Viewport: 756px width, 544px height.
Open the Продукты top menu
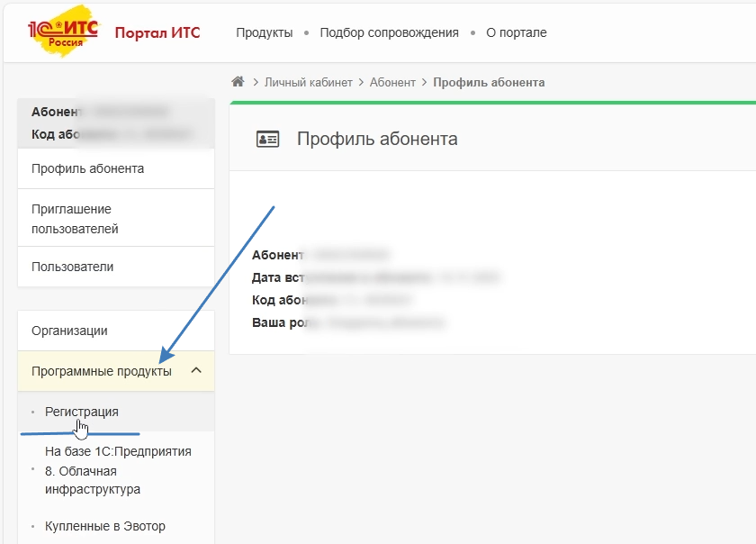264,32
